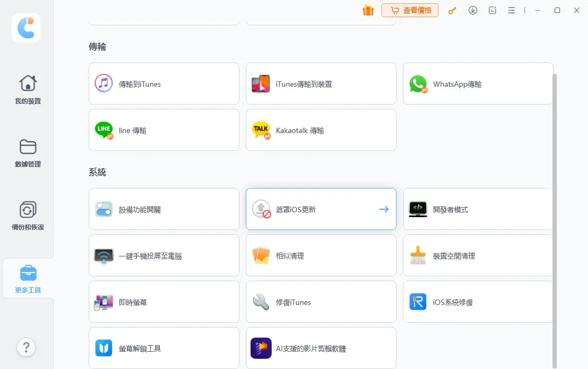Open 設備功能開關 toggle settings
This screenshot has height=369, width=588.
(x=164, y=209)
